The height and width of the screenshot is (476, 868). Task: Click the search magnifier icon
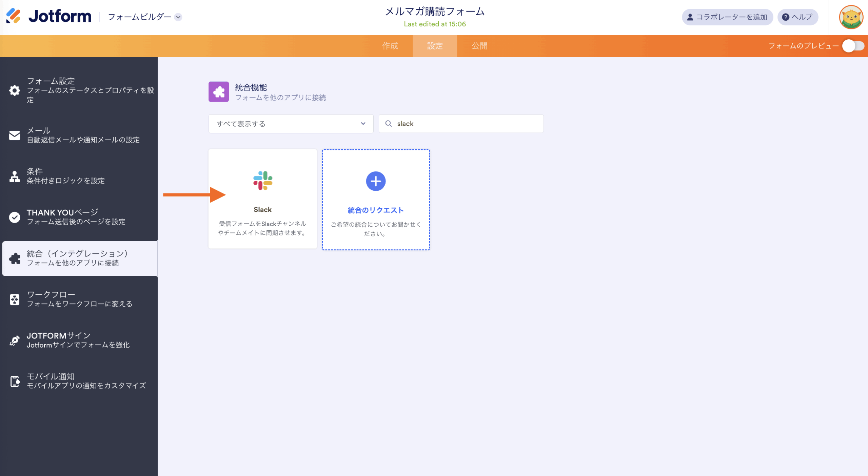[389, 124]
